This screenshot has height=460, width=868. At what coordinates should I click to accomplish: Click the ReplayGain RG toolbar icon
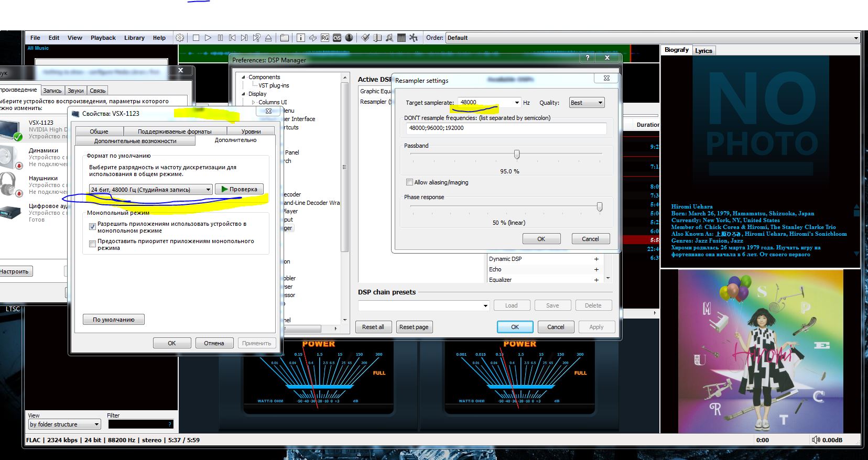point(325,38)
